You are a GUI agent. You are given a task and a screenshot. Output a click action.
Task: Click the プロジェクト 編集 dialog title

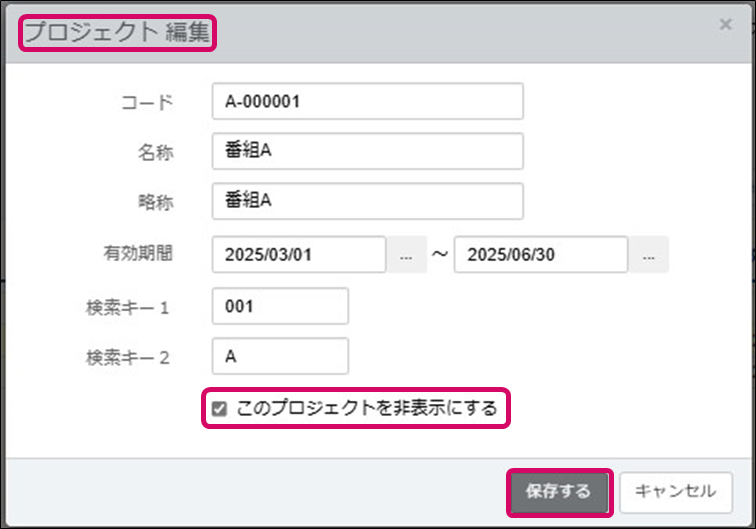pos(116,32)
